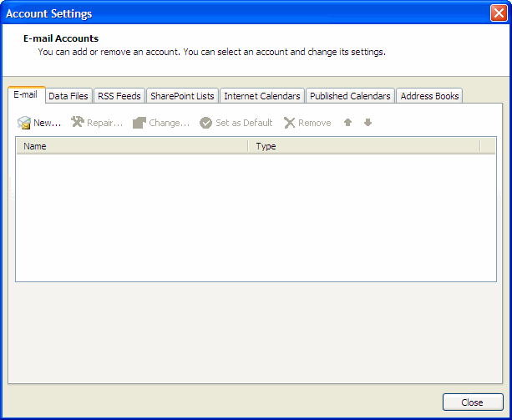Switch to the E-mail tab
Screen dimensions: 512x420
point(27,95)
